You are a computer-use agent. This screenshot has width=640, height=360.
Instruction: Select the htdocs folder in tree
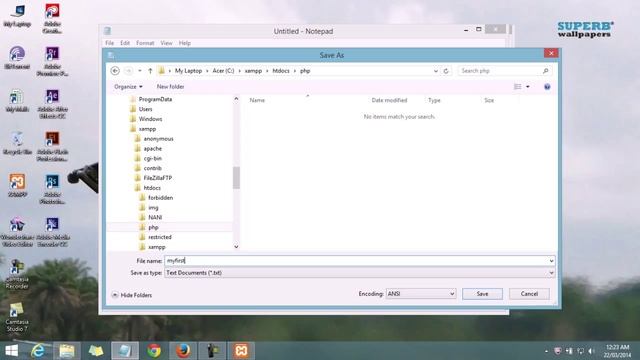point(152,188)
